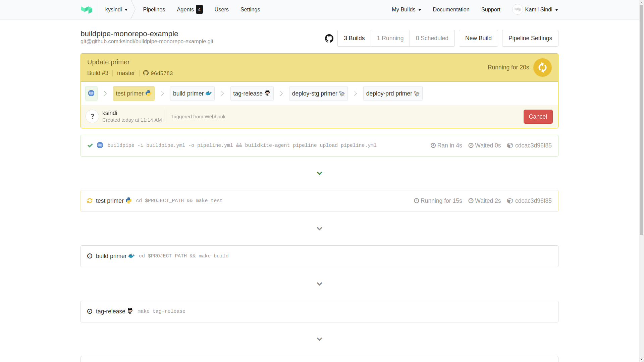Open the kysindi organization dropdown
The image size is (644, 362).
tap(116, 10)
